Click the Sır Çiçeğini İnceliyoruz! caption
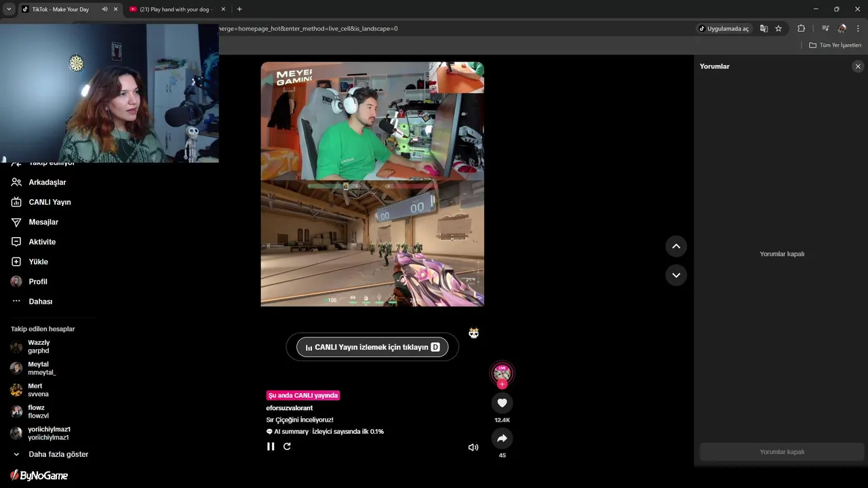 click(300, 420)
